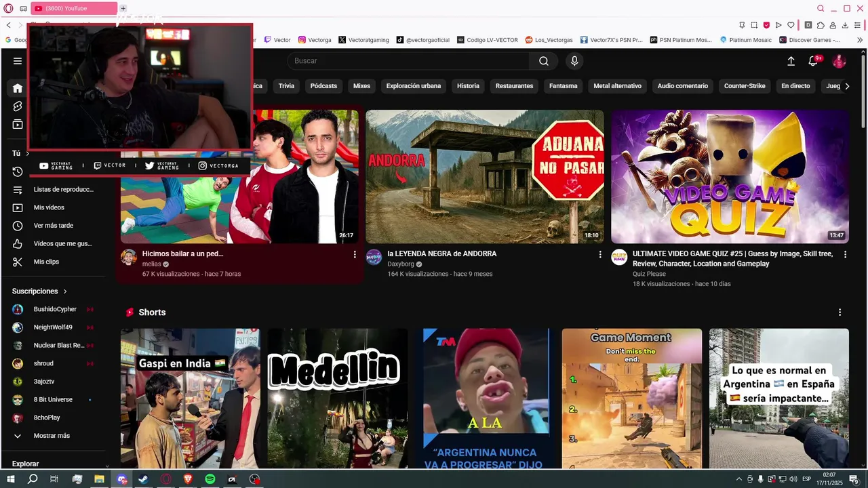Select Exploración urbana chip
The height and width of the screenshot is (488, 868).
click(414, 86)
